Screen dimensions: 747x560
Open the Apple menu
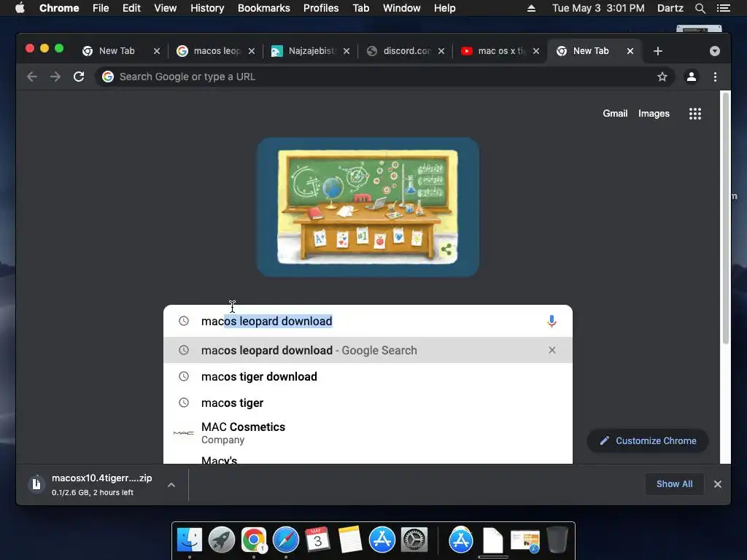tap(20, 8)
